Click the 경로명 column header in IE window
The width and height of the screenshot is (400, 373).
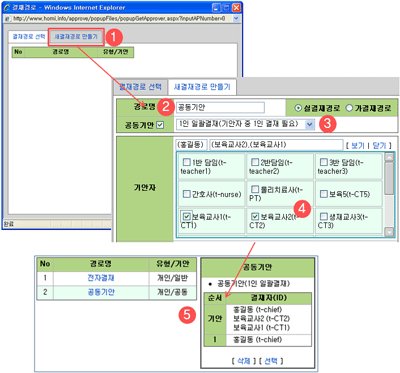(x=61, y=52)
